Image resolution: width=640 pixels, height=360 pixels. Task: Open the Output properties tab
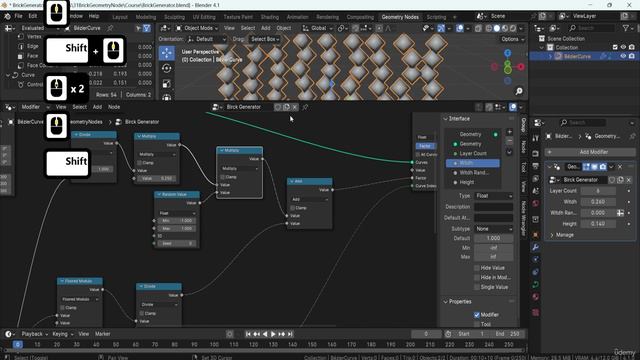point(536,166)
